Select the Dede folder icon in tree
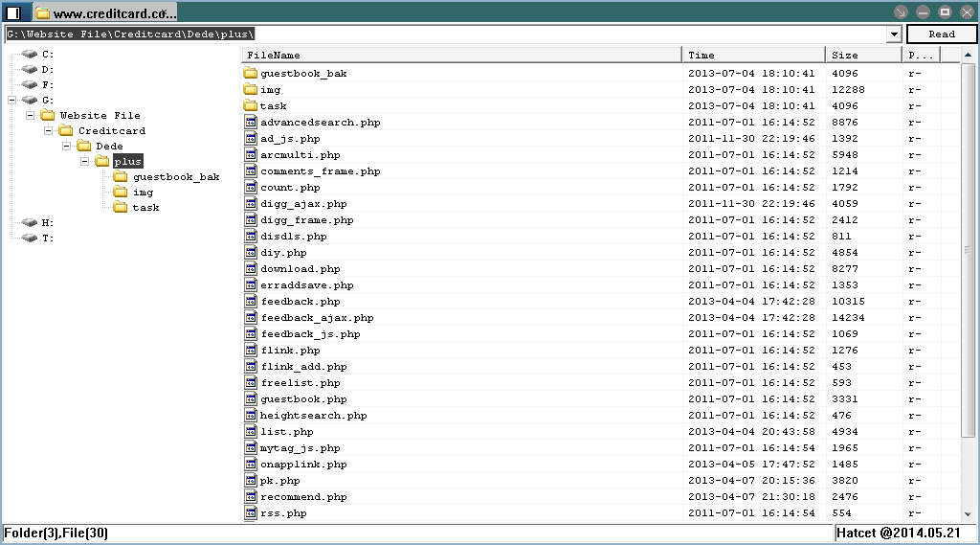 pos(84,146)
